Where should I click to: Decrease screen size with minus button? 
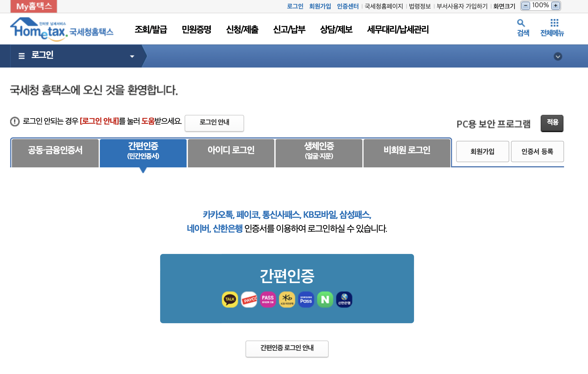click(x=526, y=6)
